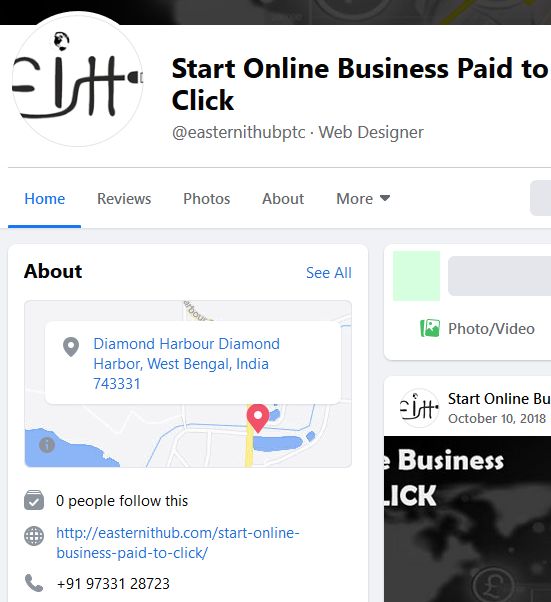Click the red map location pin
Viewport: 551px width, 602px height.
click(258, 418)
